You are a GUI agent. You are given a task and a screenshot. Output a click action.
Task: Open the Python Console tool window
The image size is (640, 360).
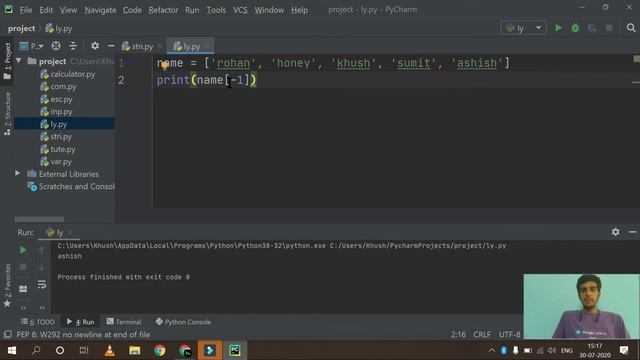click(183, 322)
